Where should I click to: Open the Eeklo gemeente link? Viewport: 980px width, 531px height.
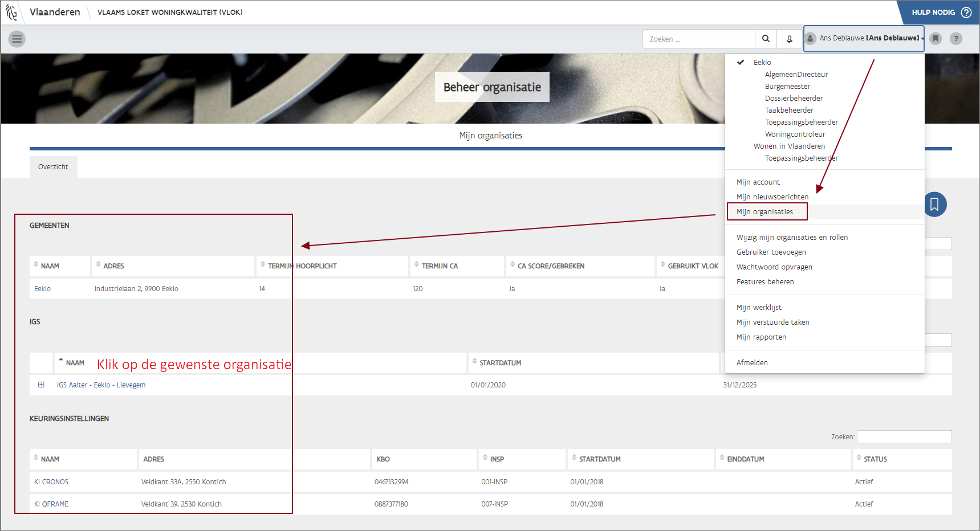pos(42,289)
